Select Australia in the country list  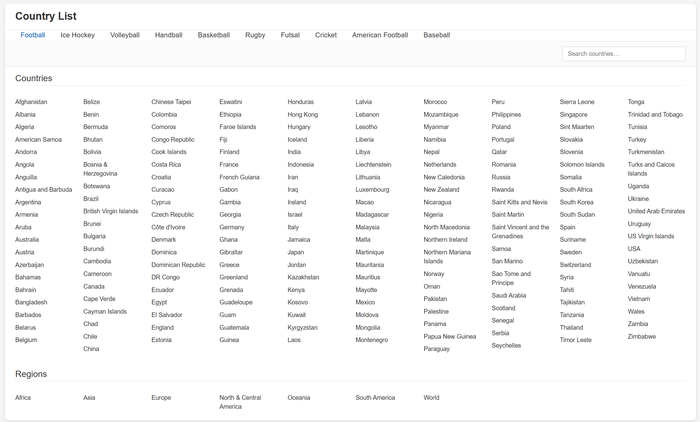coord(27,239)
